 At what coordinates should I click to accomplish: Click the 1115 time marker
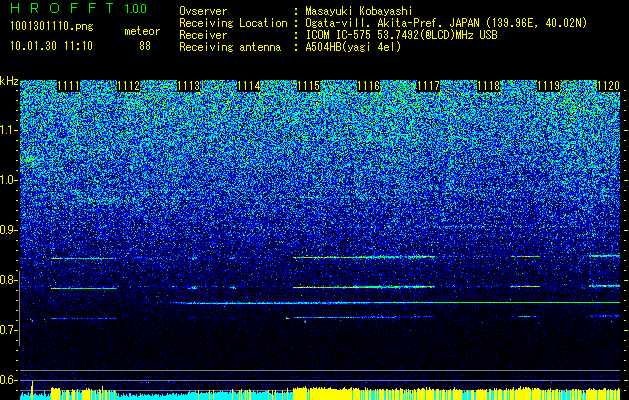point(308,86)
